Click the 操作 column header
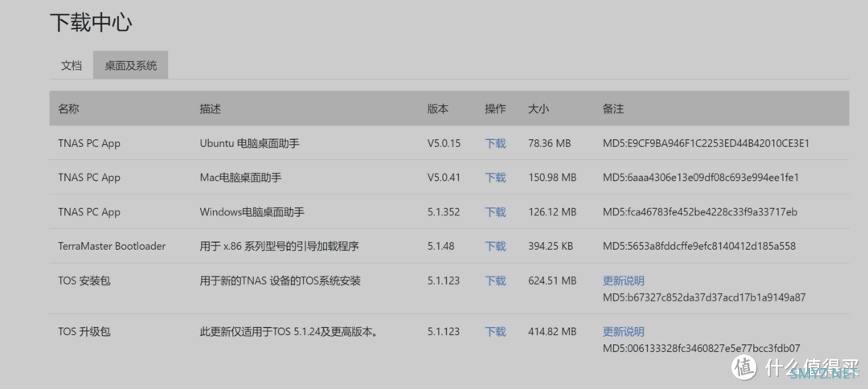The image size is (868, 389). tap(495, 109)
